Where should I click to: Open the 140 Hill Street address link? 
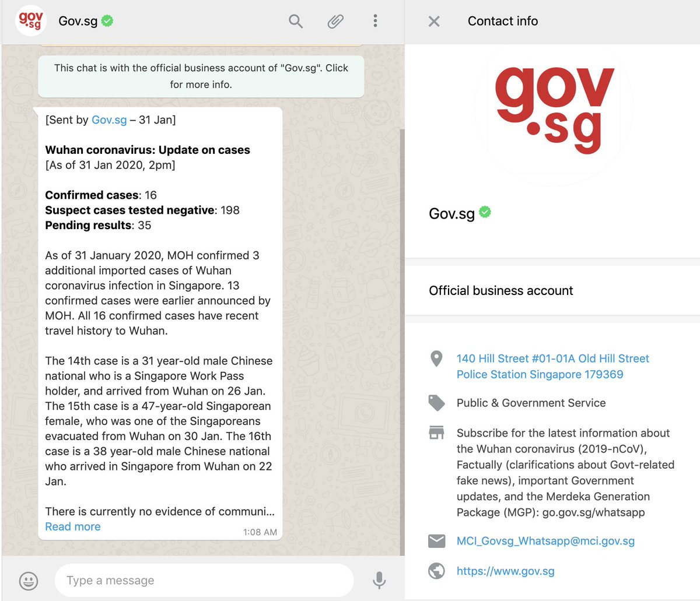552,367
